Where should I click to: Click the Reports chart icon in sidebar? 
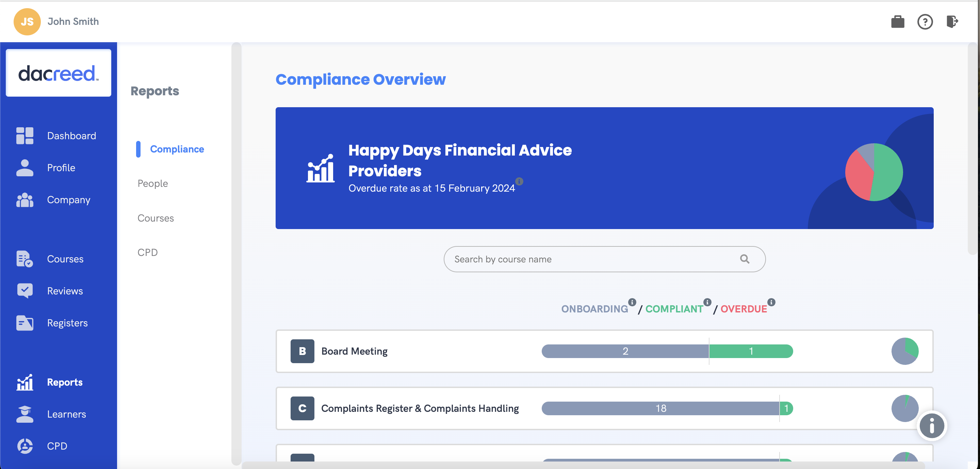coord(25,382)
